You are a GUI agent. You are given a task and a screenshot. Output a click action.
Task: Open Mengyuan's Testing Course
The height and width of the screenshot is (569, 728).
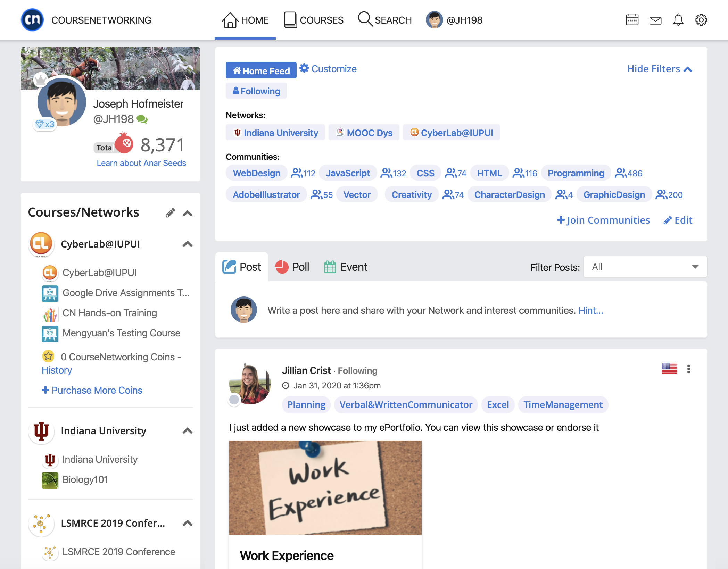pyautogui.click(x=111, y=334)
